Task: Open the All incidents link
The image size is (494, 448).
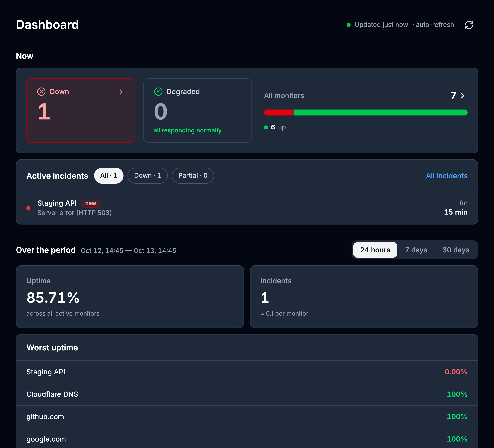Action: (447, 176)
